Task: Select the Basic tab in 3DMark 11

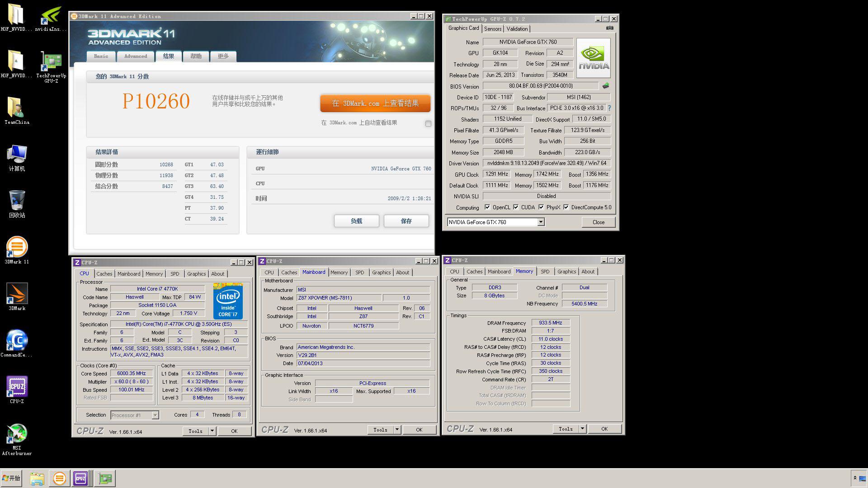Action: click(101, 56)
